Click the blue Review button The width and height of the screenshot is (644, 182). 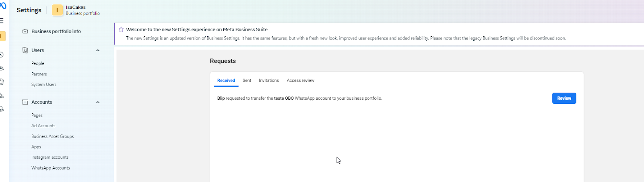[564, 98]
